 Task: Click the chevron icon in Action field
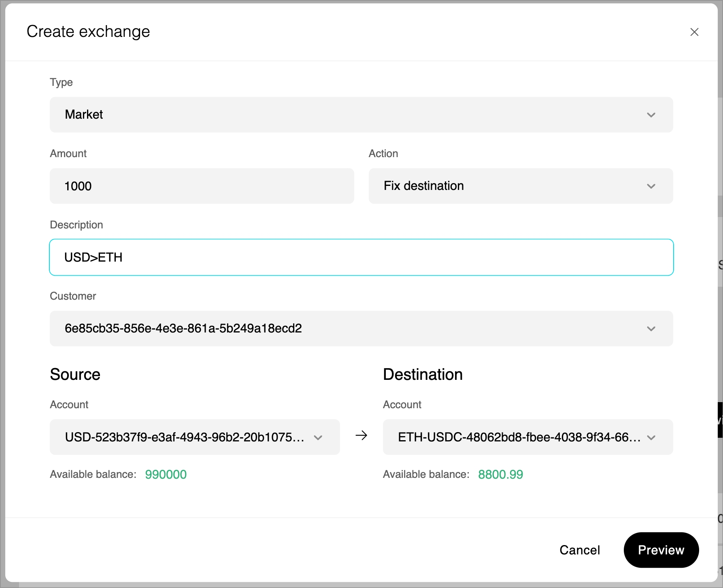click(x=651, y=186)
